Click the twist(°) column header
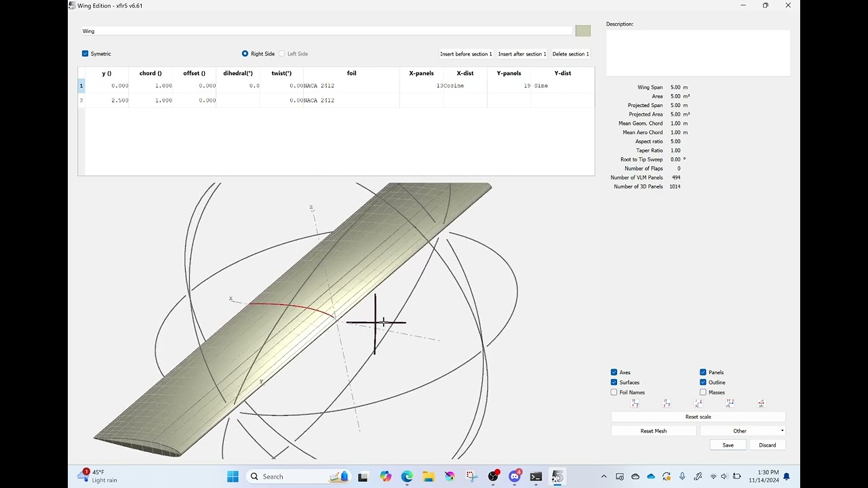868x488 pixels. click(x=281, y=73)
